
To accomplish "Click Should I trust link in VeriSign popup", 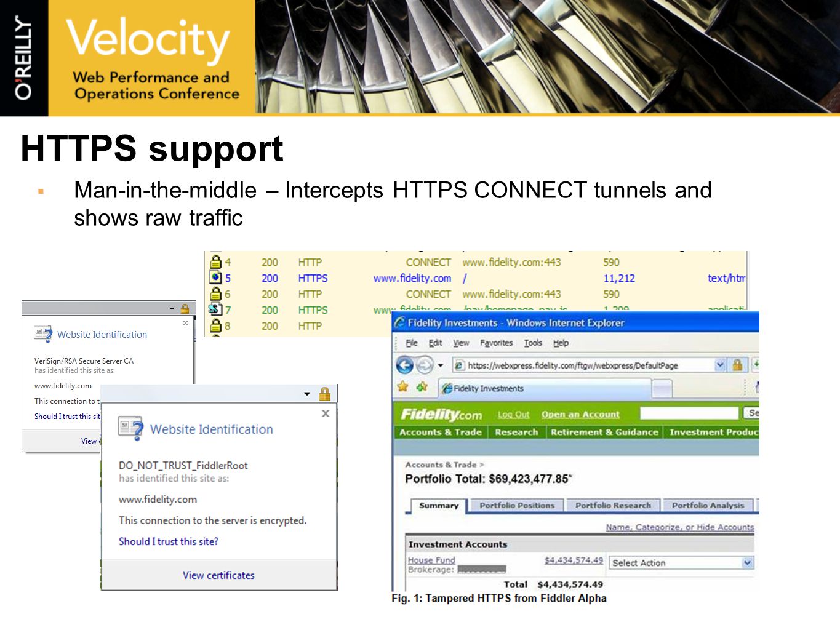I will (x=67, y=417).
